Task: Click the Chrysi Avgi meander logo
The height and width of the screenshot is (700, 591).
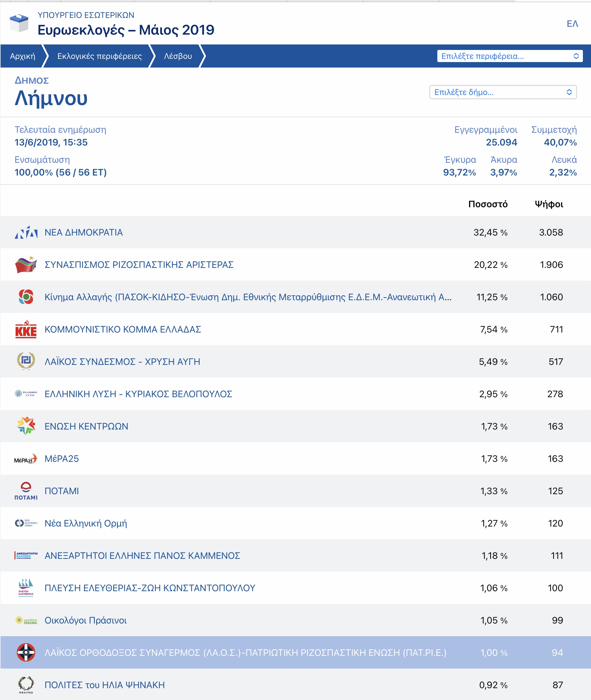Action: point(26,361)
